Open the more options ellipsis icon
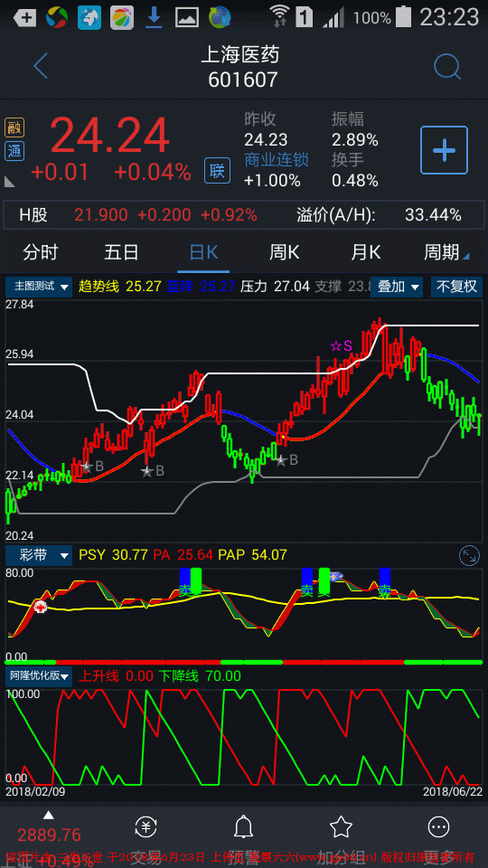Screen dimensions: 488x868 439,827
